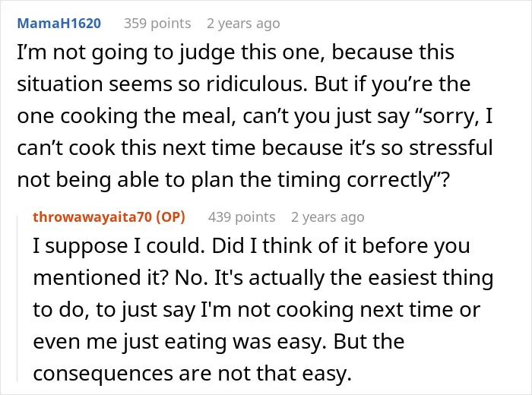Click the line starting 'I suppose I could'
The image size is (532, 395).
[252, 246]
